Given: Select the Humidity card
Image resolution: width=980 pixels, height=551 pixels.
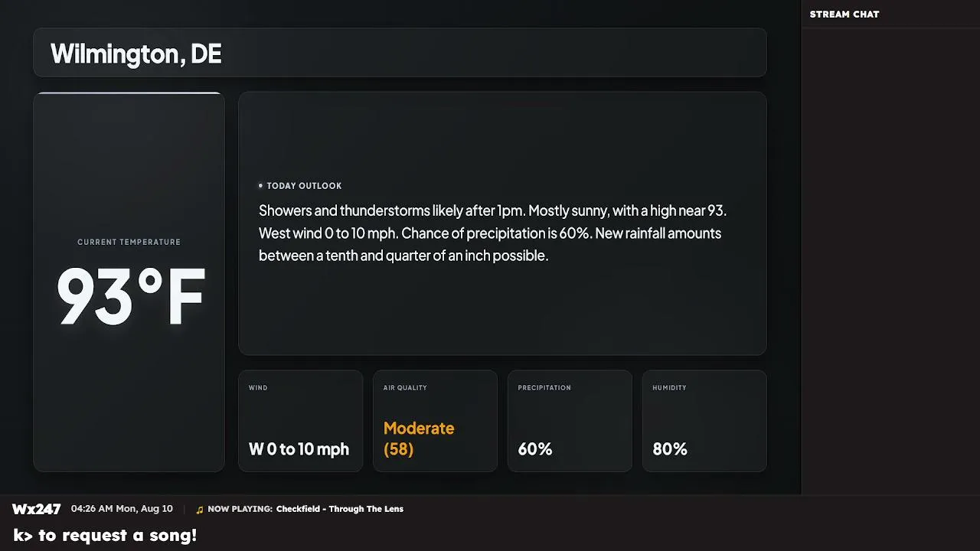Looking at the screenshot, I should tap(704, 421).
